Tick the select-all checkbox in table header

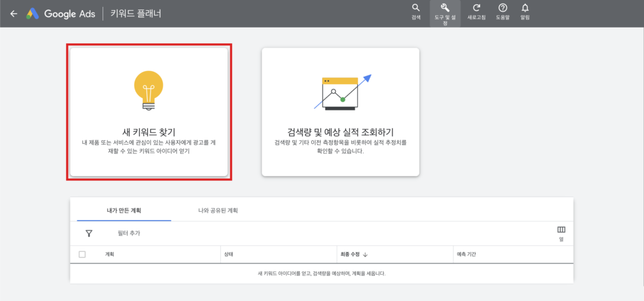tap(82, 254)
